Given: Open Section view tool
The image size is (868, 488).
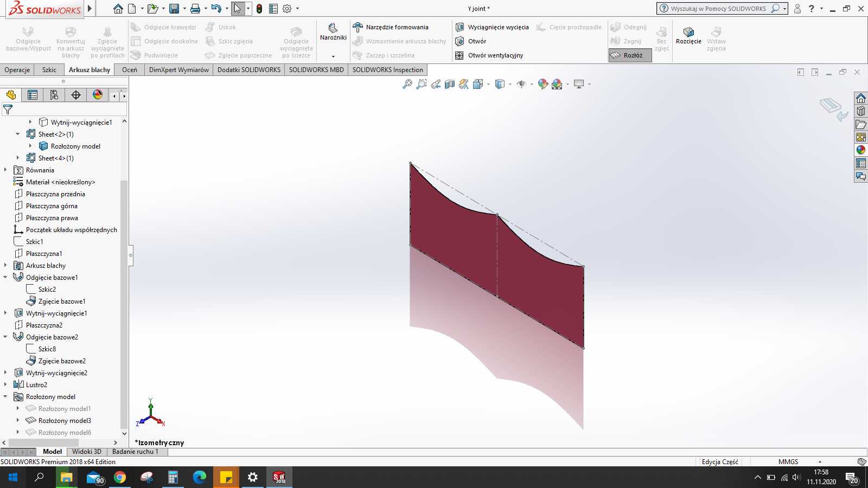Looking at the screenshot, I should point(450,84).
